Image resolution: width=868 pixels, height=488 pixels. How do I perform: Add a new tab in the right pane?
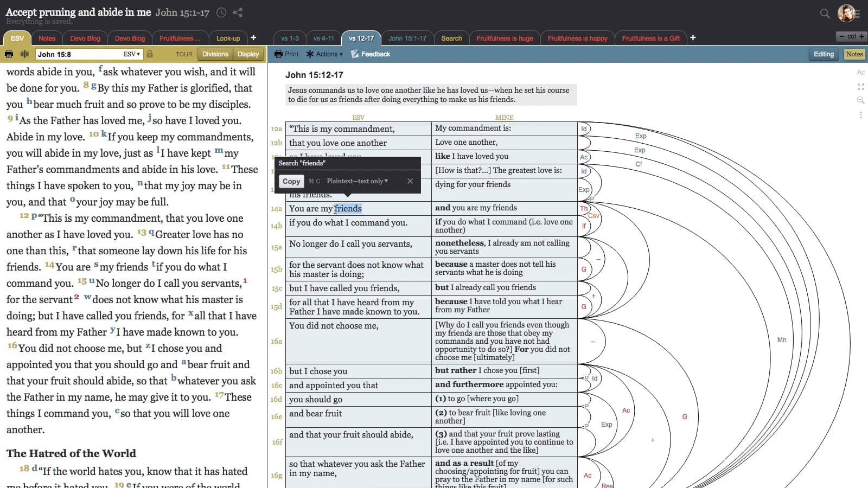click(x=693, y=37)
